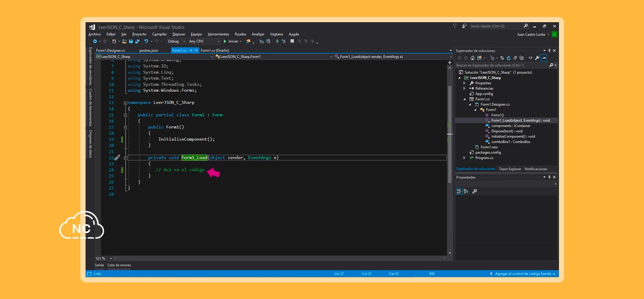Screen dimensions: 644x299
Task: Collapse the Form1.Designer.cs node
Action: (x=470, y=104)
